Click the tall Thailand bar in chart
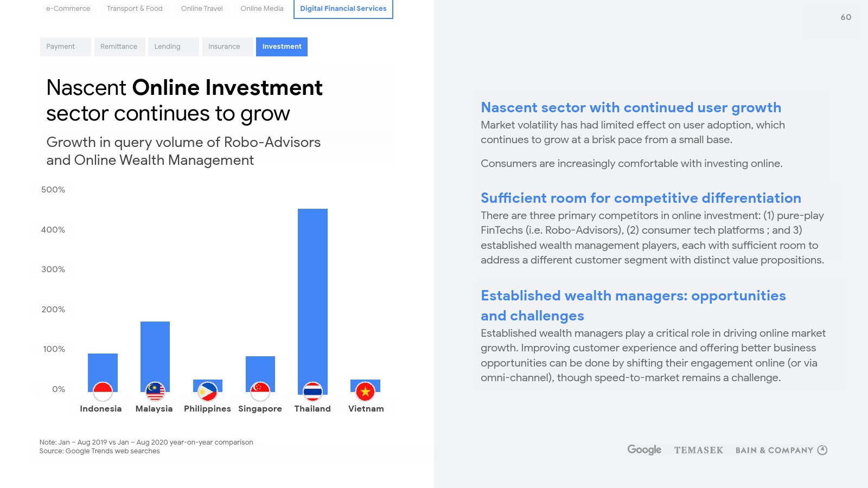The image size is (868, 488). (312, 293)
